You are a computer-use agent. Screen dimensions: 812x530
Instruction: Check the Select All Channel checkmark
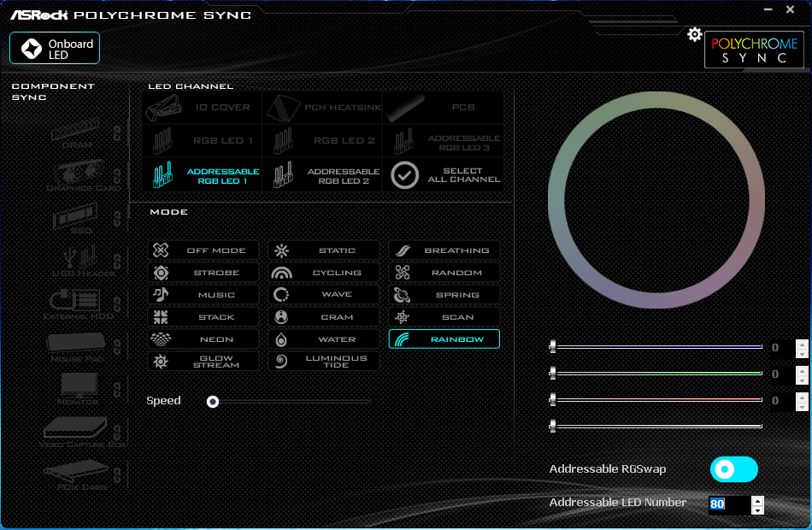(x=404, y=175)
